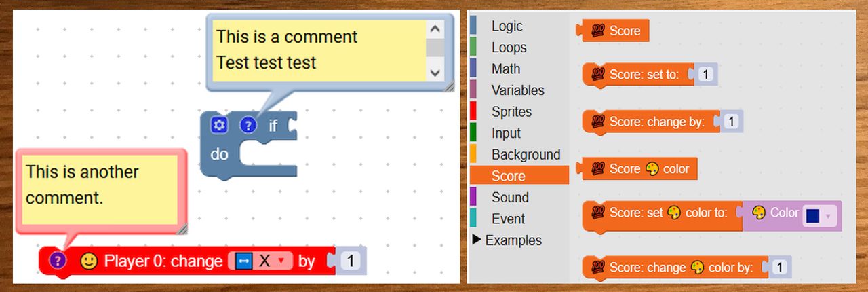Click the number 1 field on Player block
The image size is (868, 292).
coord(350,261)
